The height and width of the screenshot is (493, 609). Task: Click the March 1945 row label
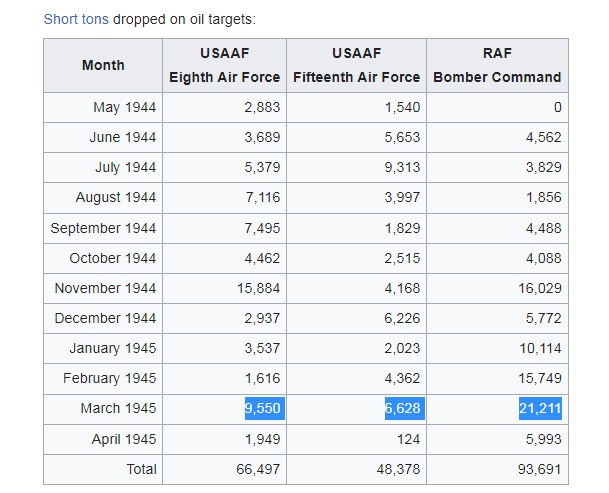[x=118, y=408]
